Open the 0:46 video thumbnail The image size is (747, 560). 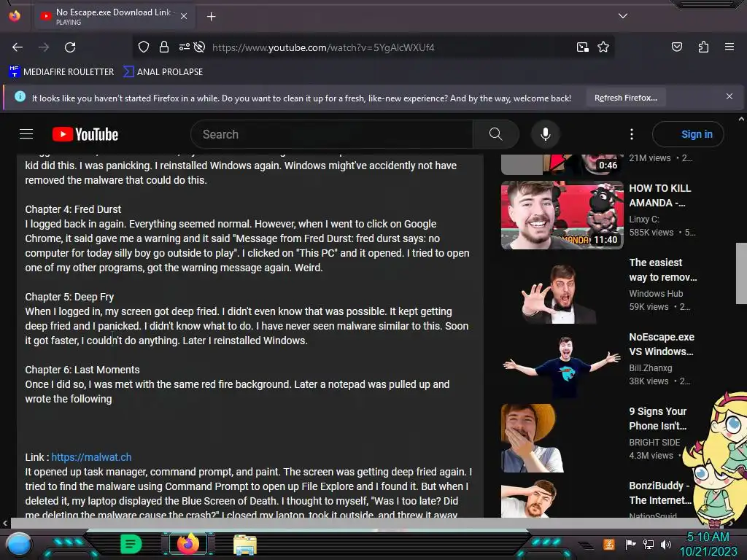pos(562,164)
